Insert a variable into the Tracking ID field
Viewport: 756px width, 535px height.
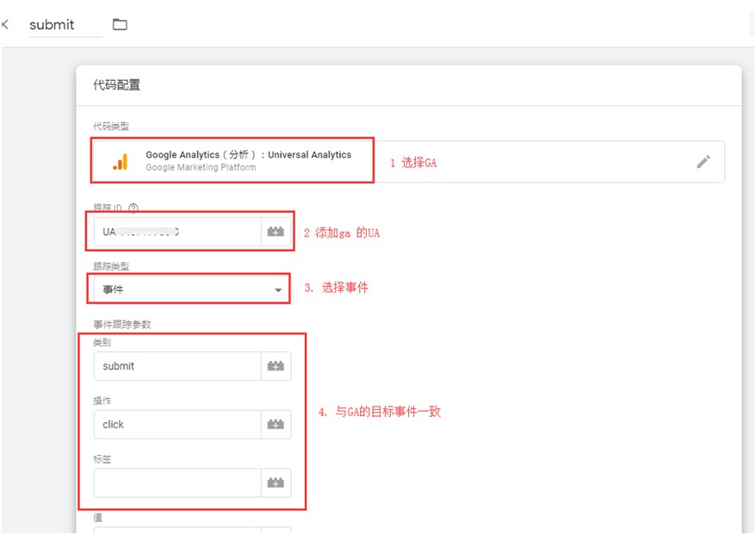[x=276, y=232]
